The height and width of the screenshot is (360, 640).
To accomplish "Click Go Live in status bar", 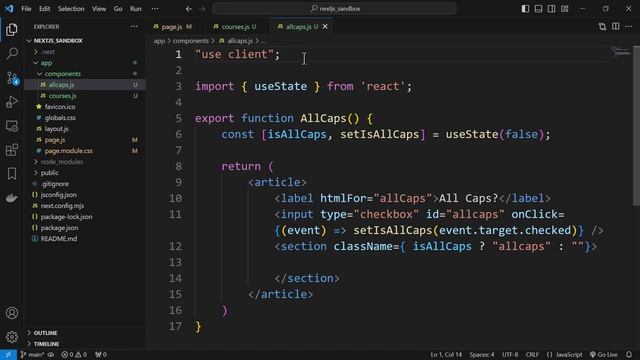I will coord(604,354).
